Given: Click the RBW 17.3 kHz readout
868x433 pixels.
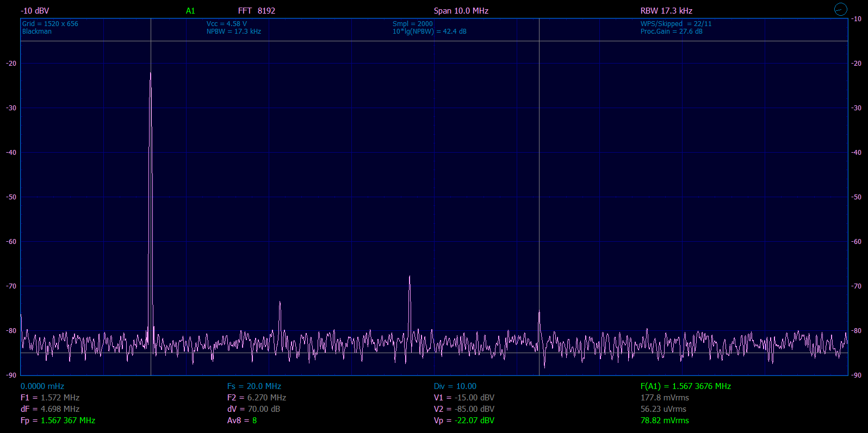Looking at the screenshot, I should pos(666,11).
